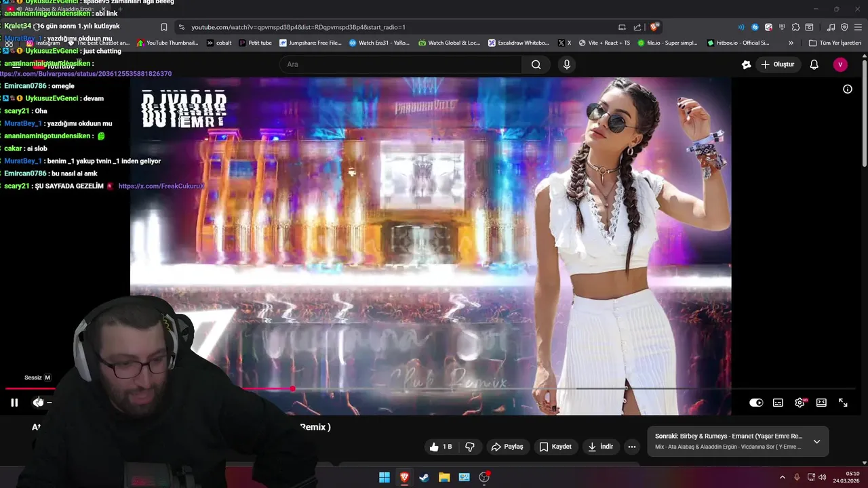Open Tüm Yer İşaretleri bookmarks folder

pyautogui.click(x=835, y=43)
